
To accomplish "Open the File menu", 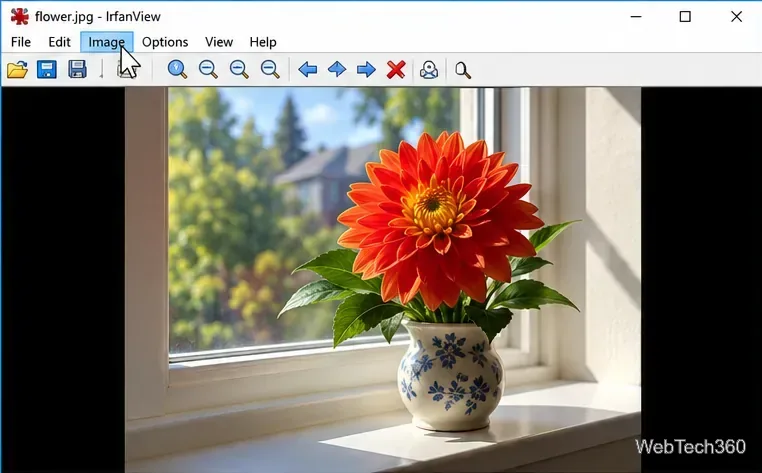I will click(21, 42).
